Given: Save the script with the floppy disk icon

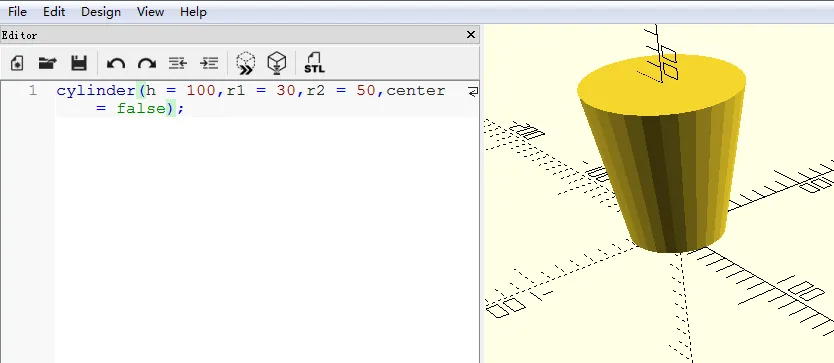Looking at the screenshot, I should (79, 63).
